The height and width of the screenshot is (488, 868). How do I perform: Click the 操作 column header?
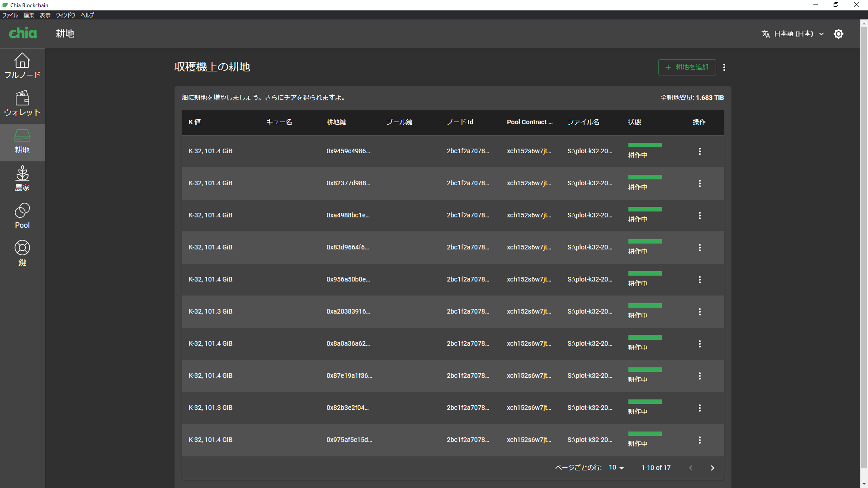pyautogui.click(x=699, y=122)
